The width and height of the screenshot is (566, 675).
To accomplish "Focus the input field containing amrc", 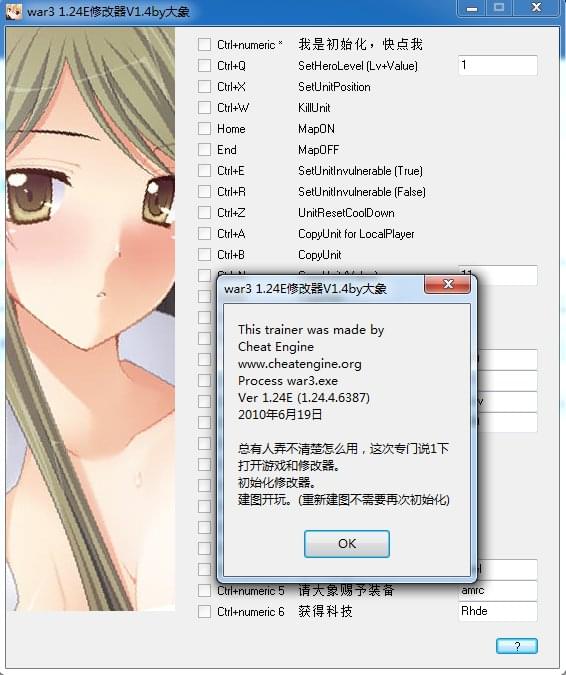I will (498, 590).
